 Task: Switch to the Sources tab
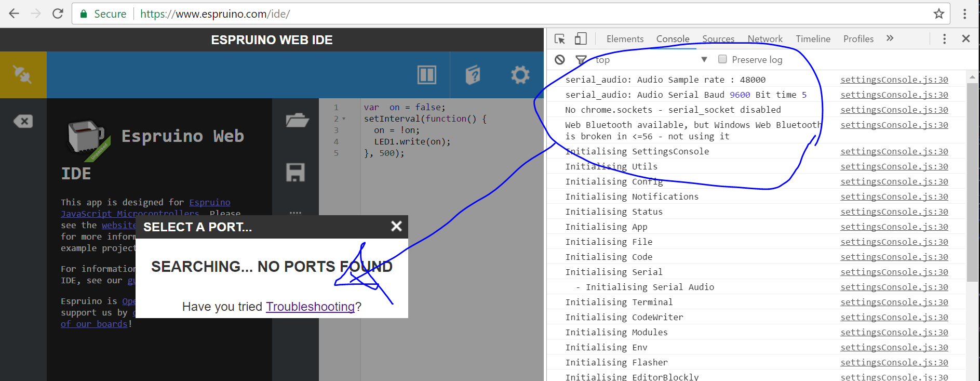tap(718, 39)
